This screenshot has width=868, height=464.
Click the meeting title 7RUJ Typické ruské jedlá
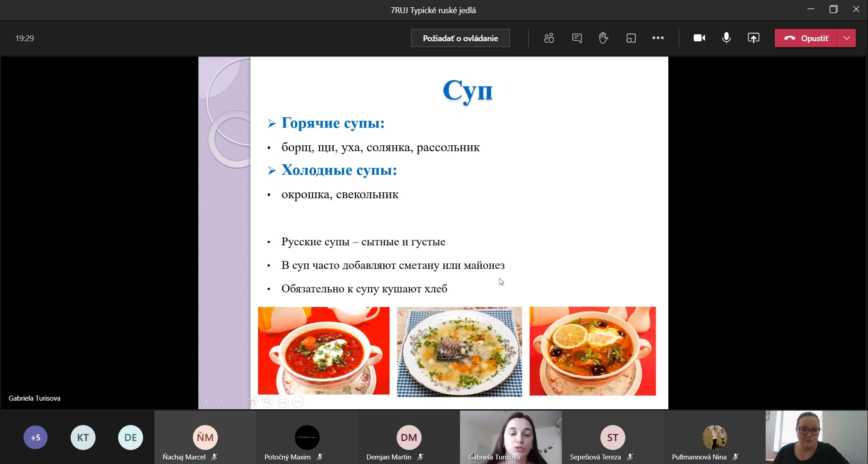[x=433, y=10]
